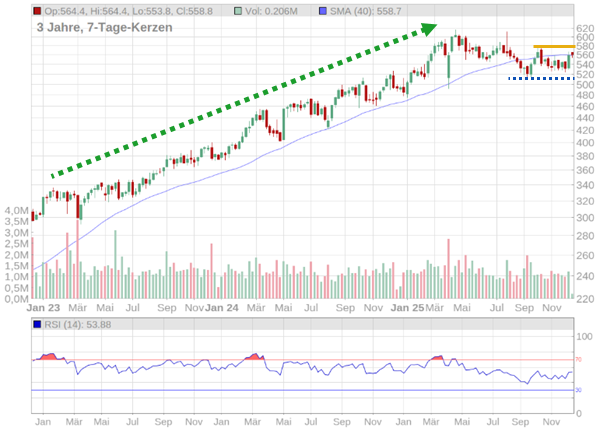Select the Jan 23 label on price axis

[x=44, y=309]
